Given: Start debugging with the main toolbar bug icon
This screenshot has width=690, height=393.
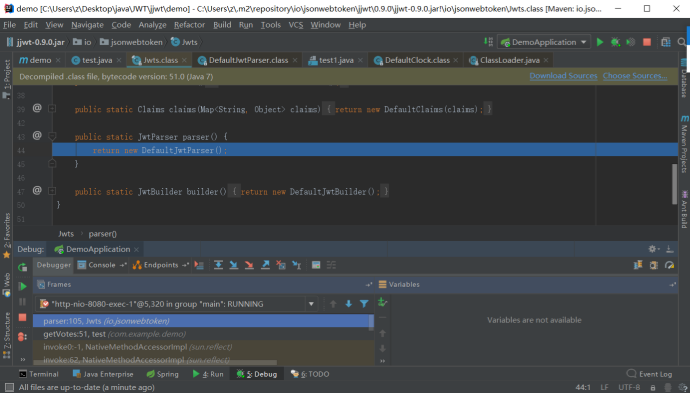Looking at the screenshot, I should tap(615, 42).
